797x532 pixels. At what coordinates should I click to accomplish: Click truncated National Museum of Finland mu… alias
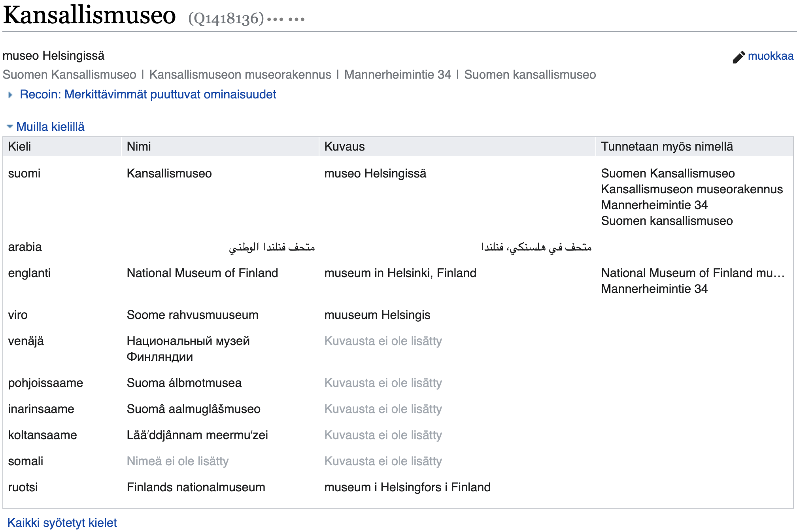(693, 273)
